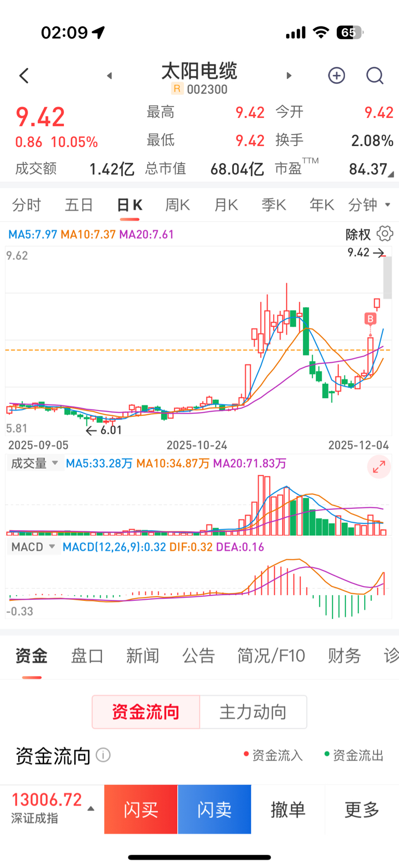Tap the 撤单 cancel order button

tap(288, 809)
